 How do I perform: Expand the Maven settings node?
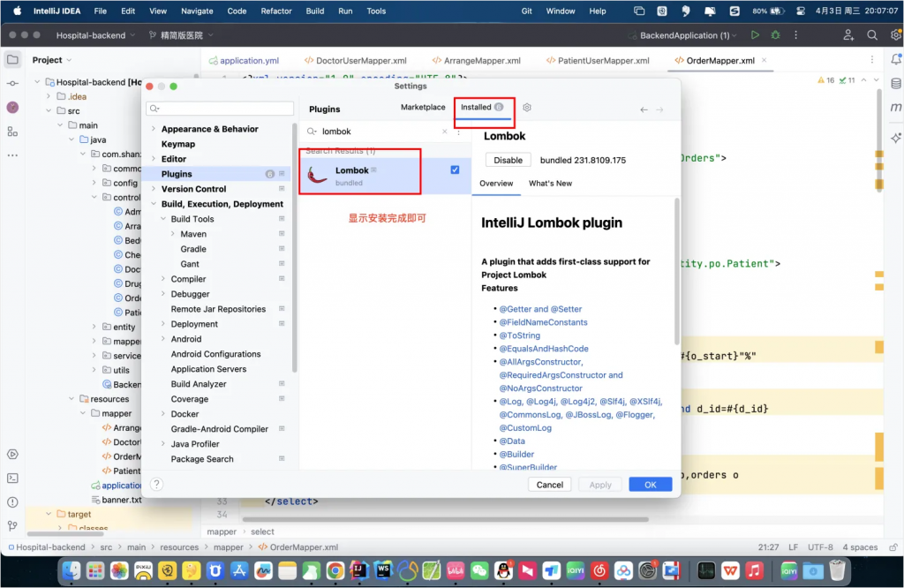(173, 234)
